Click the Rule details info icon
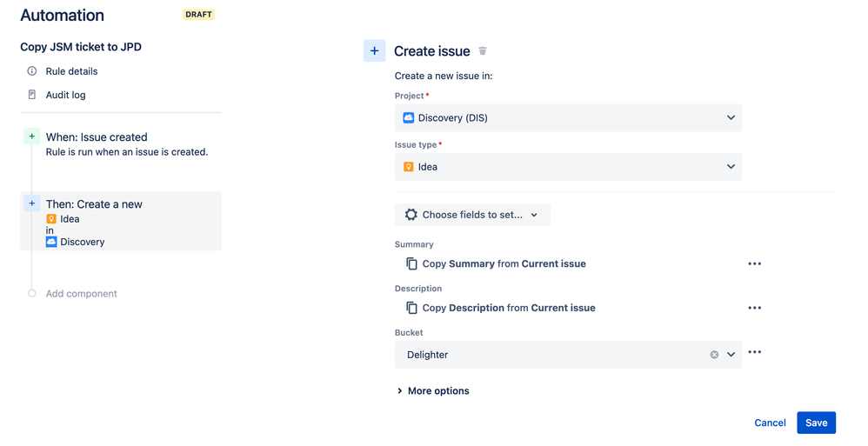This screenshot has height=446, width=868. pos(32,71)
